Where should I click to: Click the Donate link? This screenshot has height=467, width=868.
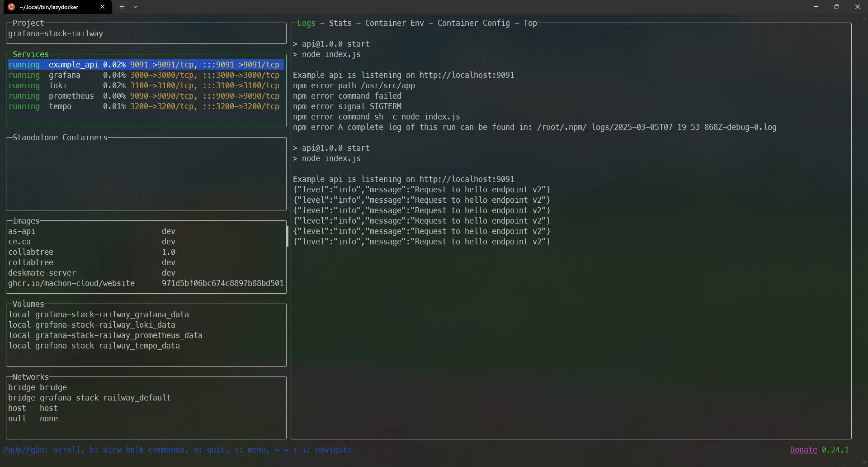coord(803,450)
